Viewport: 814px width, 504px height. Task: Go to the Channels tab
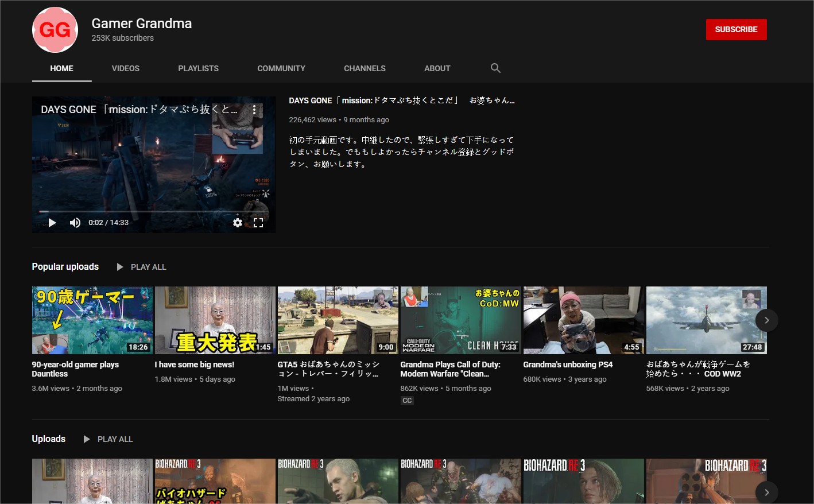pyautogui.click(x=365, y=68)
